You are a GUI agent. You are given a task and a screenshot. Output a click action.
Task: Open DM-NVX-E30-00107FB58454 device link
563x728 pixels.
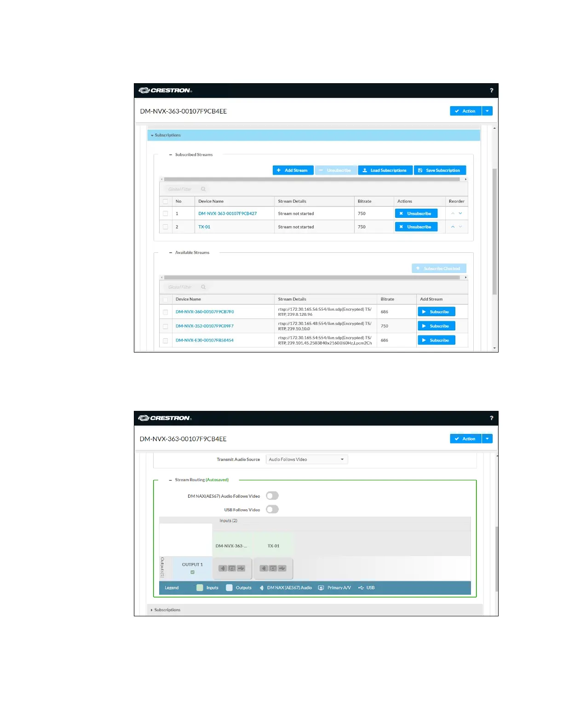tap(205, 340)
